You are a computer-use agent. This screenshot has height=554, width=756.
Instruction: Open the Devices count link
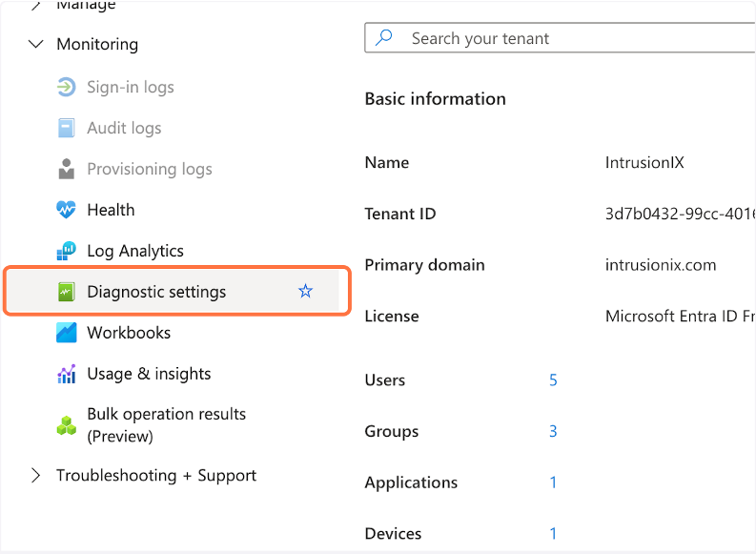pos(553,534)
